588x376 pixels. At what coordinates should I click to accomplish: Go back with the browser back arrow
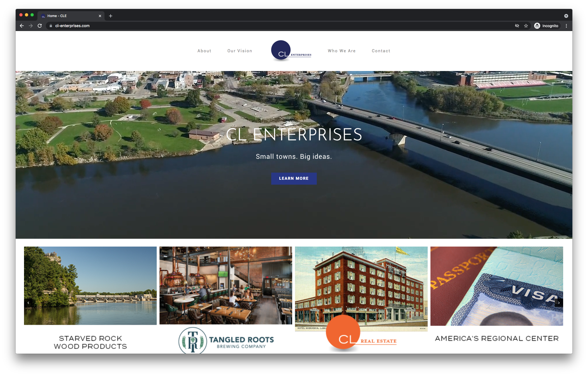click(22, 26)
